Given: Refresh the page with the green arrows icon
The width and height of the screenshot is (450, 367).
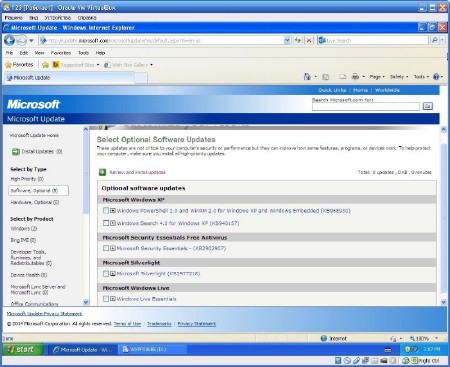Looking at the screenshot, I should [x=298, y=40].
